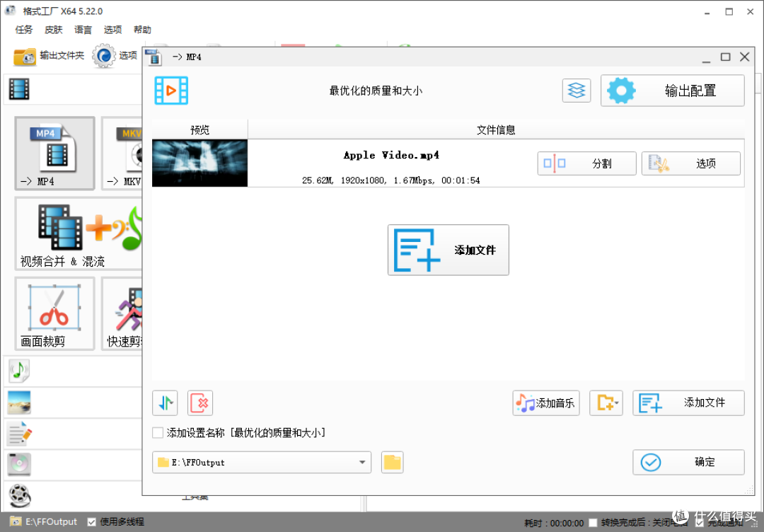764x532 pixels.
Task: Toggle 转换完成后:关闭电脑 checkbox
Action: tap(593, 523)
